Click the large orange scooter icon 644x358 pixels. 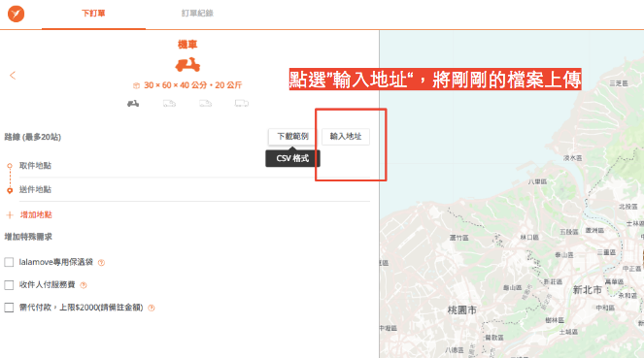coord(187,65)
